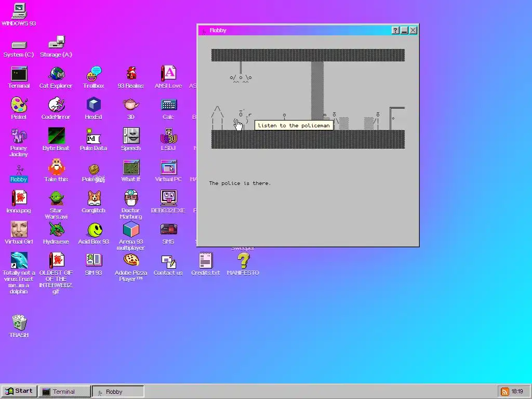
Task: Click the 18:19 clock in the tray
Action: coord(517,392)
